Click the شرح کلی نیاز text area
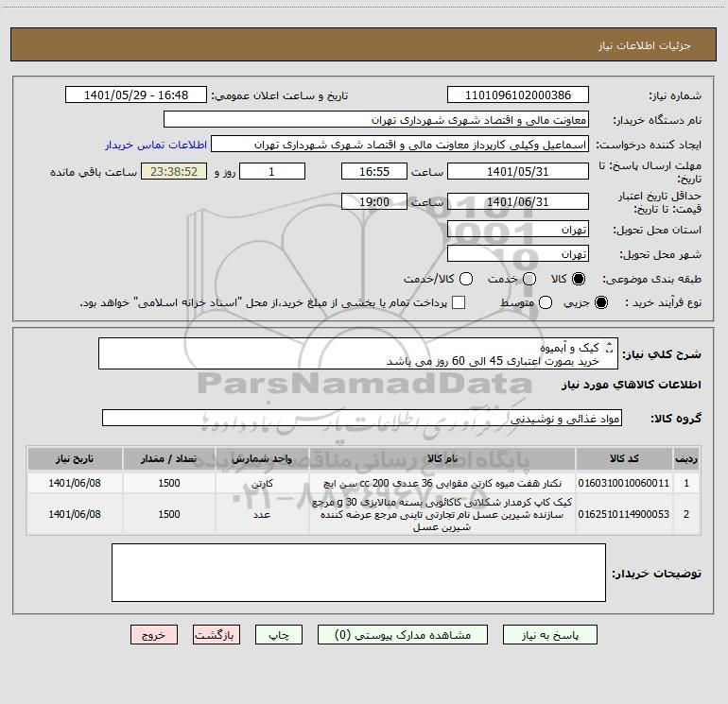This screenshot has height=704, width=728. pyautogui.click(x=358, y=353)
